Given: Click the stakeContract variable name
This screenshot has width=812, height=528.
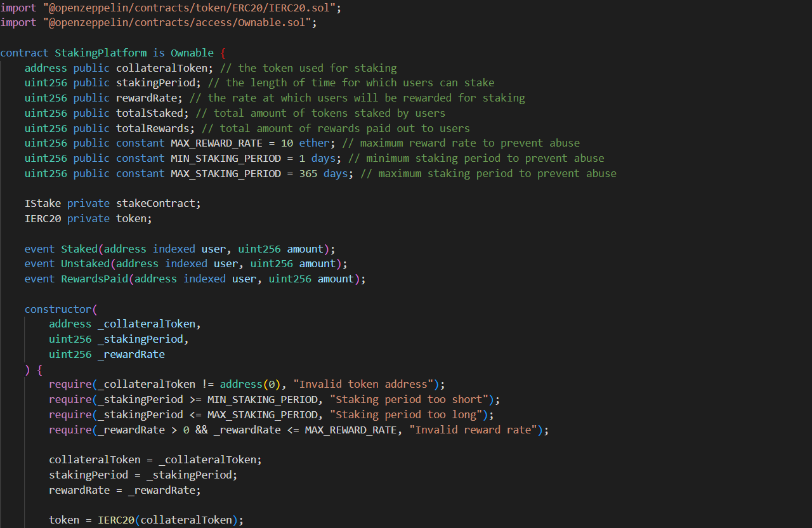Looking at the screenshot, I should point(155,203).
